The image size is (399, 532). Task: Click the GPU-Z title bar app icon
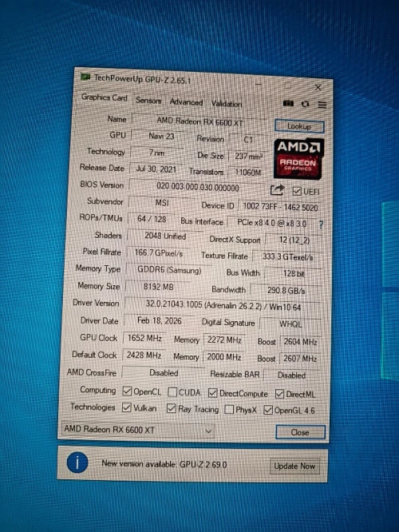[85, 77]
